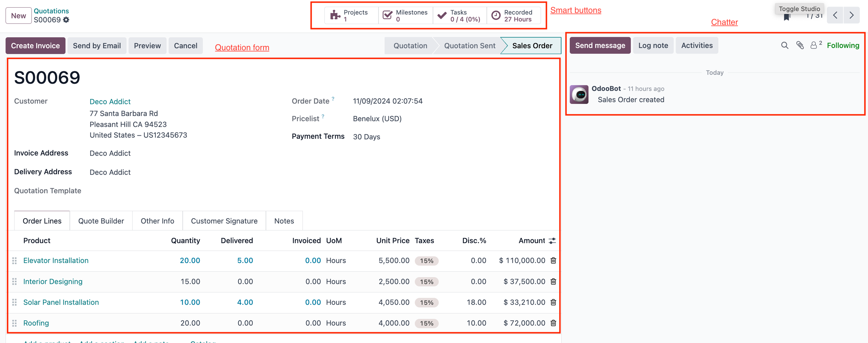
Task: Click the search icon in chatter
Action: pos(784,45)
